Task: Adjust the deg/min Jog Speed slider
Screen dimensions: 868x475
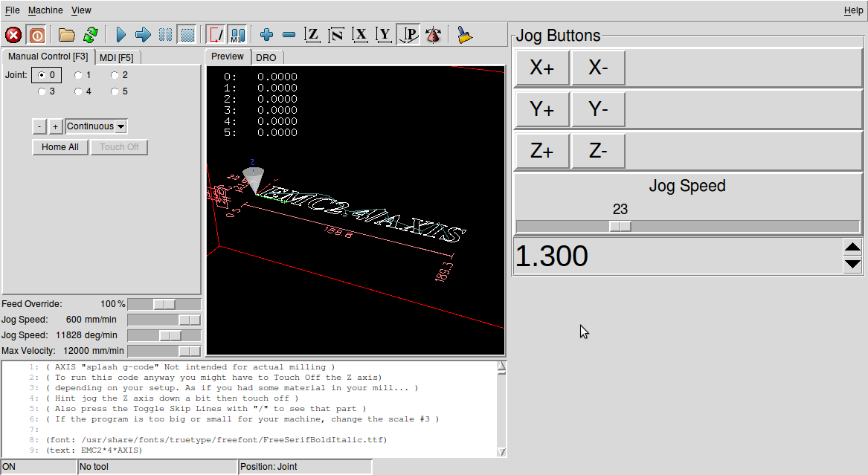Action: (x=164, y=336)
